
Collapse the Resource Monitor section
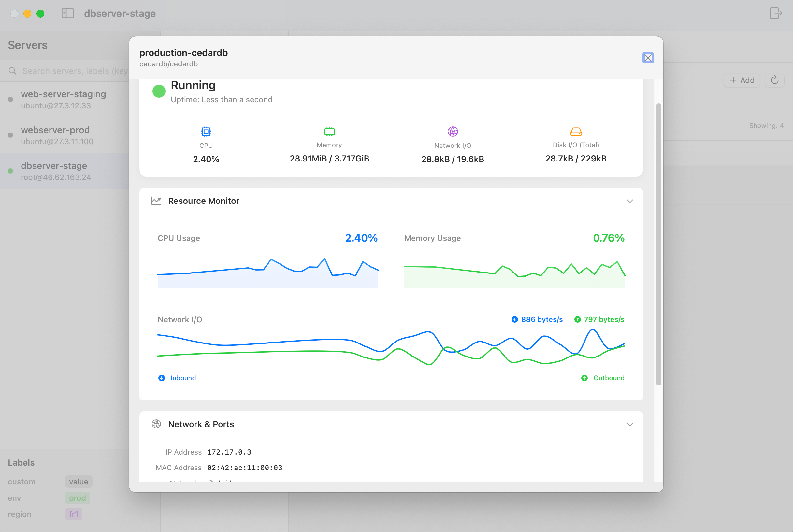click(x=630, y=201)
